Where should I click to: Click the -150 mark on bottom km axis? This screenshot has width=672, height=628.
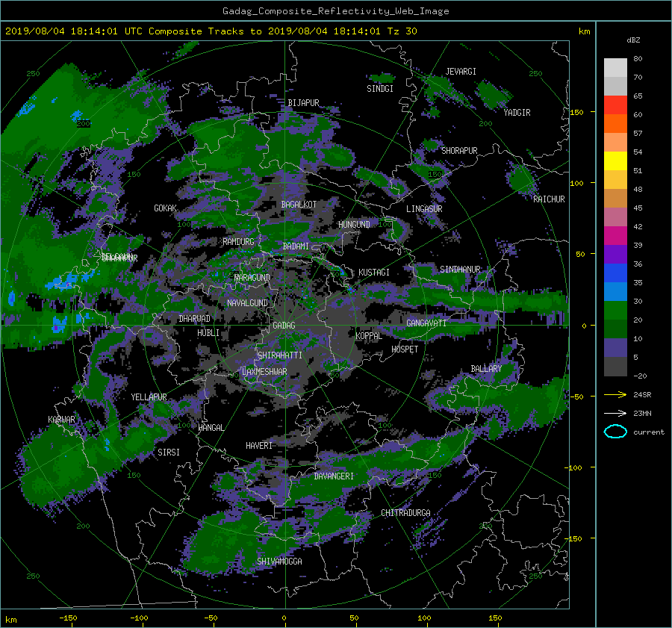(68, 618)
